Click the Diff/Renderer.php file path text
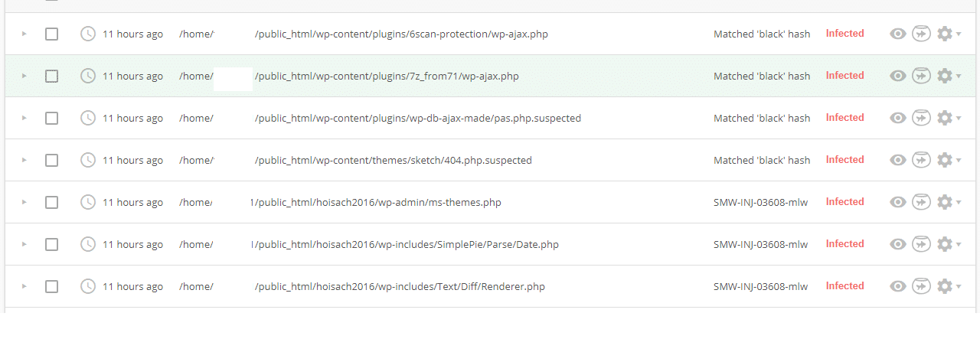Viewport: 980px width, 352px height. 400,286
